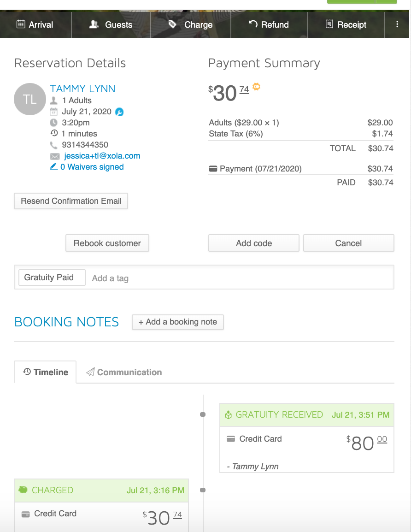Click Add a booking note button
The image size is (411, 532).
point(178,322)
